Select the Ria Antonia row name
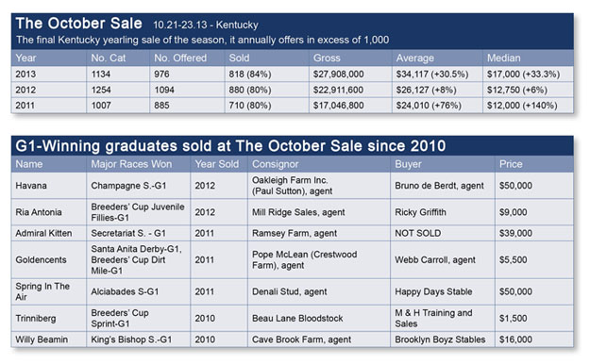The image size is (590, 364). coord(39,212)
